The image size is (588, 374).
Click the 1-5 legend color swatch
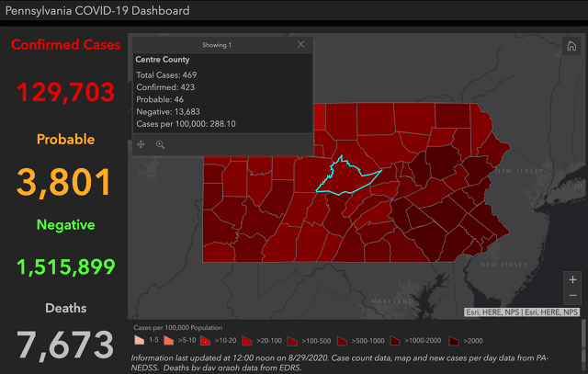[x=139, y=340]
